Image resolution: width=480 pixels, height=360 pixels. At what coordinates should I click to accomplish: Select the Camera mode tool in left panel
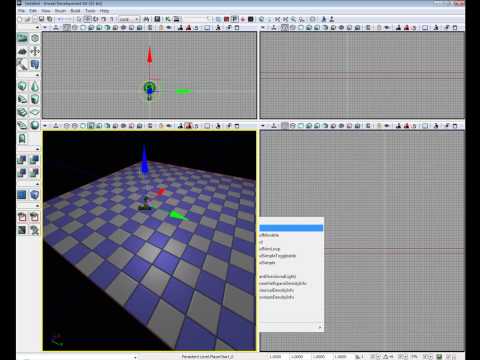pyautogui.click(x=22, y=38)
